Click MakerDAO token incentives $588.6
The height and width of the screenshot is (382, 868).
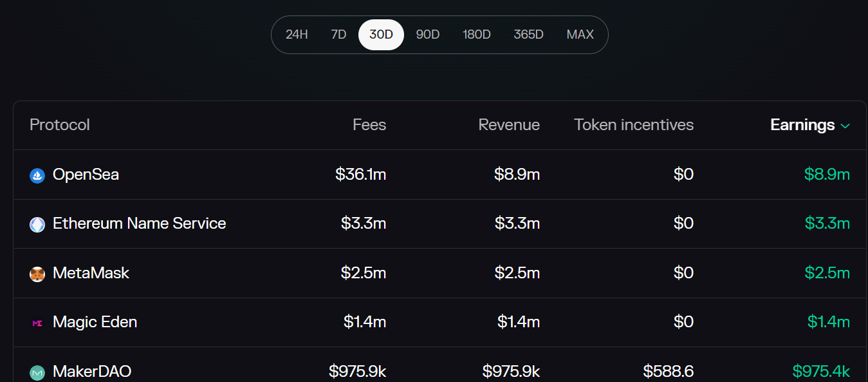tap(668, 372)
